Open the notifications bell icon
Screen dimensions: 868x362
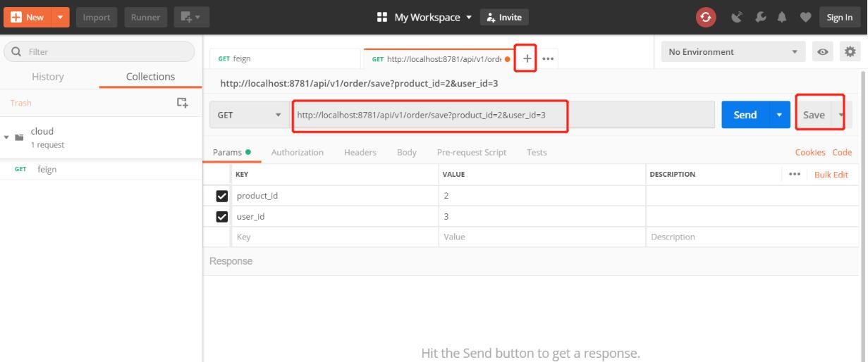coord(782,17)
